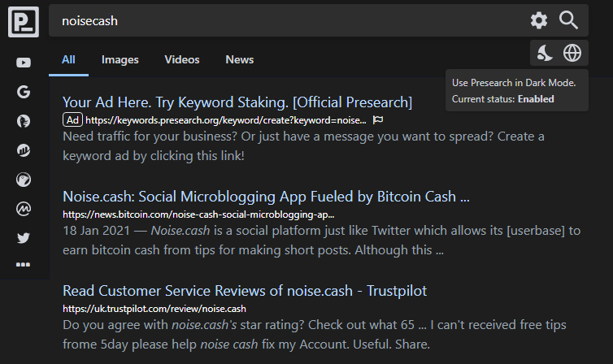Click the keywords.presearch.org ad URL
The width and height of the screenshot is (613, 364).
pos(226,120)
